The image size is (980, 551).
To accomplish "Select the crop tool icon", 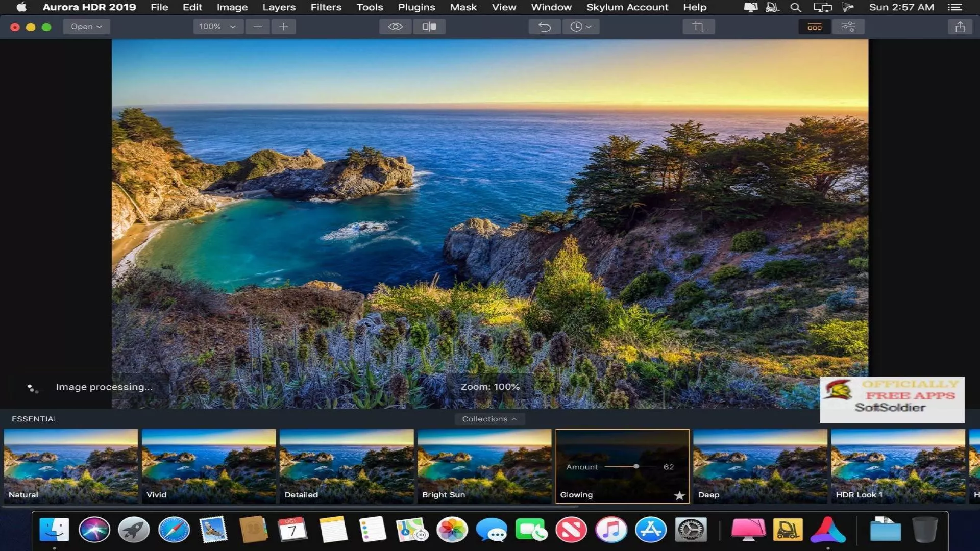I will click(x=698, y=27).
